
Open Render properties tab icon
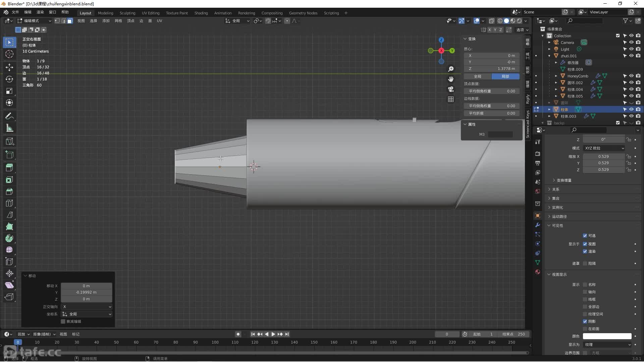pyautogui.click(x=538, y=154)
